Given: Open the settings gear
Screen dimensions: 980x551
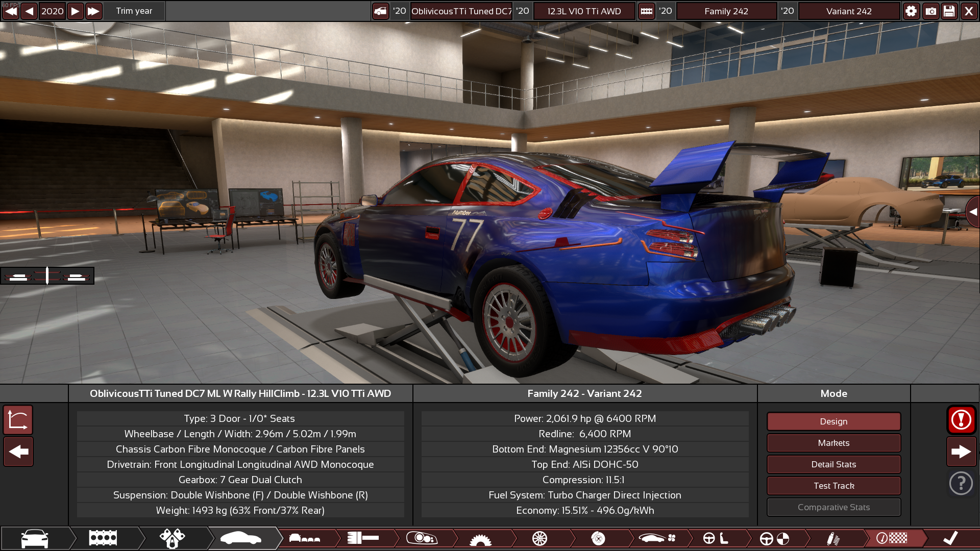Looking at the screenshot, I should point(911,11).
